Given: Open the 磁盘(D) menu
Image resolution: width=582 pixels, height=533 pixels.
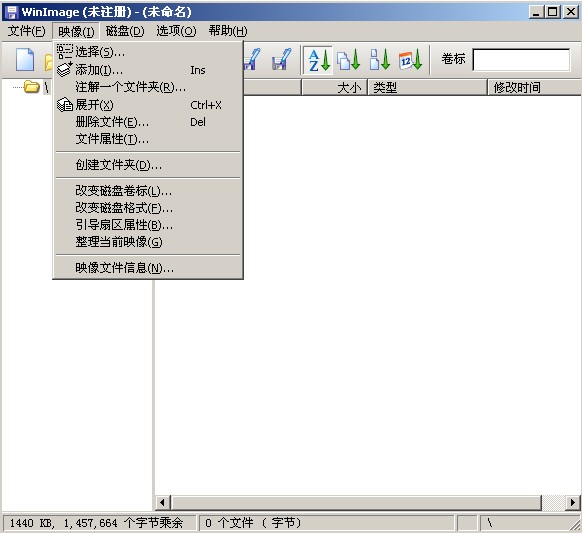Looking at the screenshot, I should click(x=125, y=31).
